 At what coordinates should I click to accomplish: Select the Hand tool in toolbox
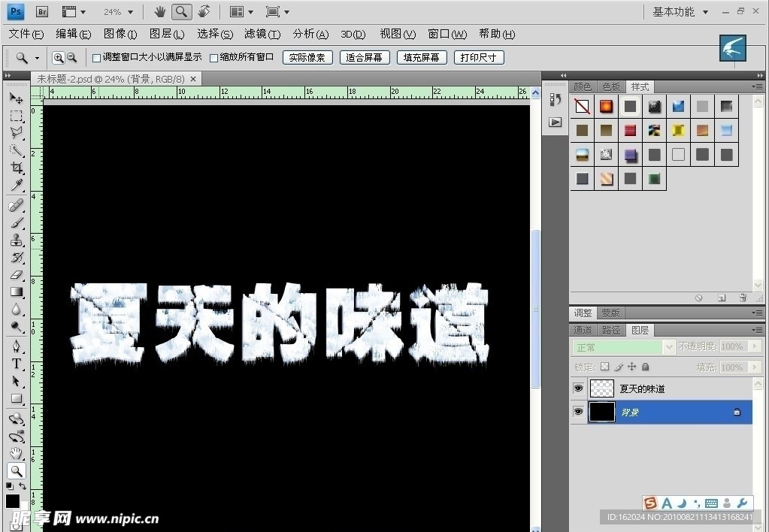16,453
